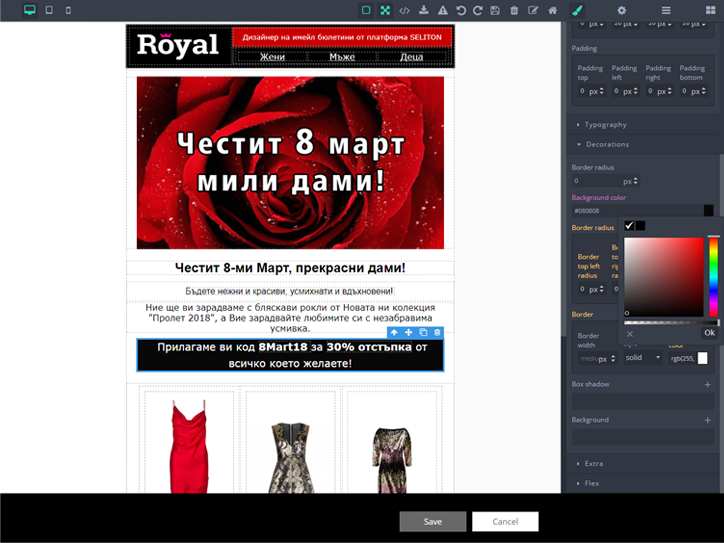
Task: Undo the last change
Action: pos(460,10)
